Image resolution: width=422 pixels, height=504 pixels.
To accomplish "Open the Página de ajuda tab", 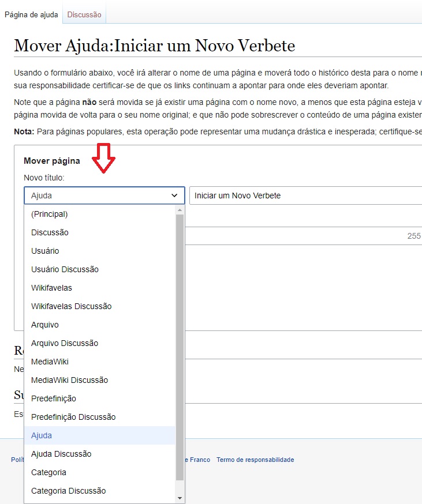I will (x=31, y=14).
